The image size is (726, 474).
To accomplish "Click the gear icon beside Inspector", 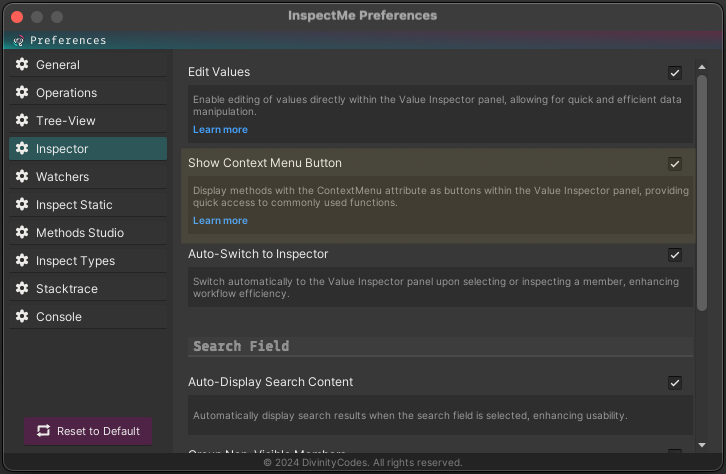I will 22,148.
